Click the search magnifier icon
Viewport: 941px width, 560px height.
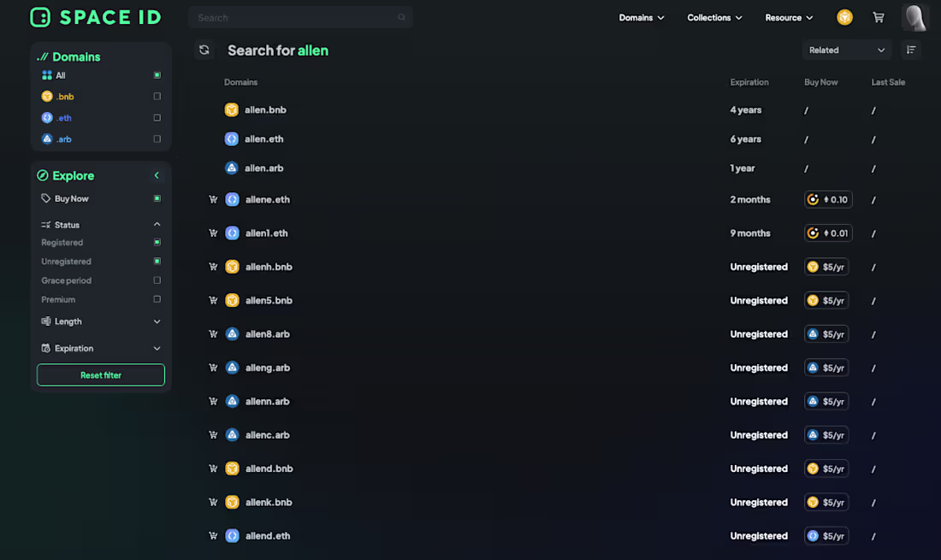401,17
